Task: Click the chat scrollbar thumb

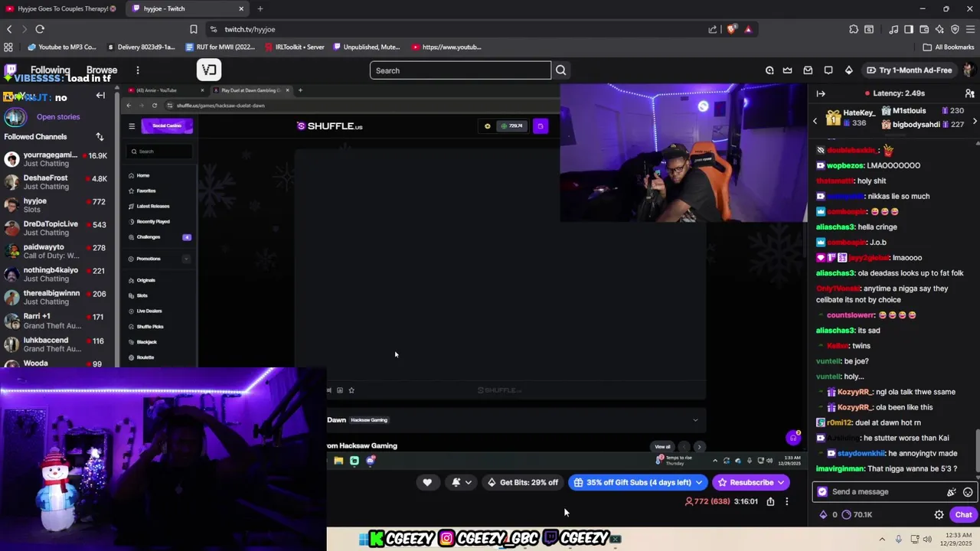Action: click(x=976, y=452)
